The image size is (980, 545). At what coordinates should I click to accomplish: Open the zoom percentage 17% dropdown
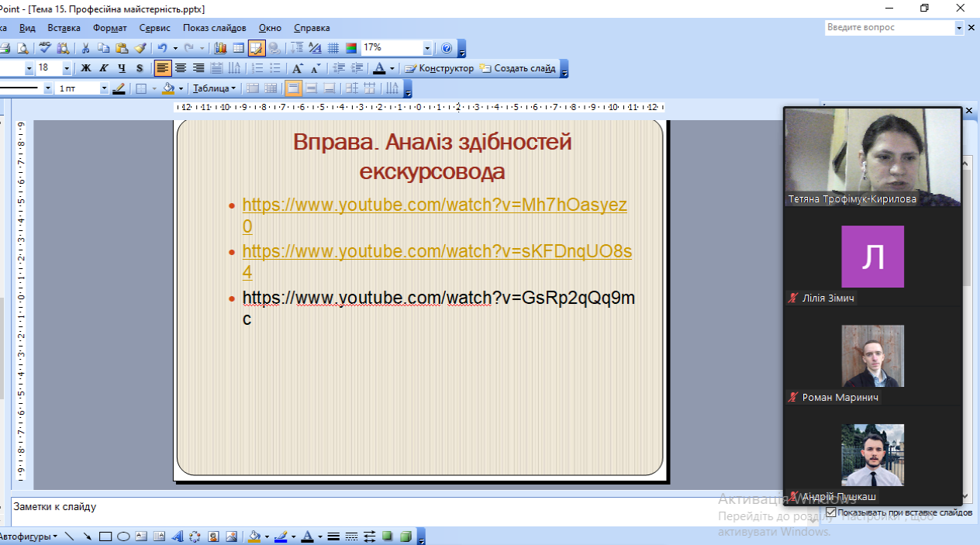pyautogui.click(x=428, y=48)
